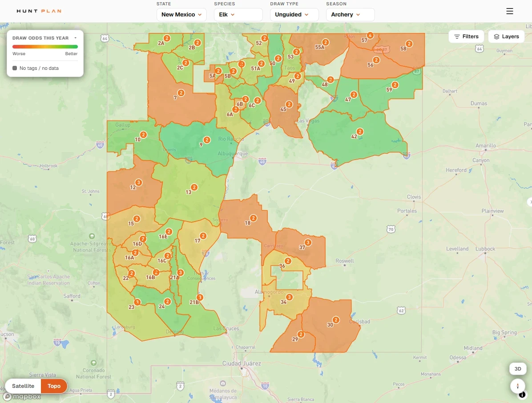The height and width of the screenshot is (403, 532).
Task: Select hunt unit label 2C
Action: tap(180, 68)
